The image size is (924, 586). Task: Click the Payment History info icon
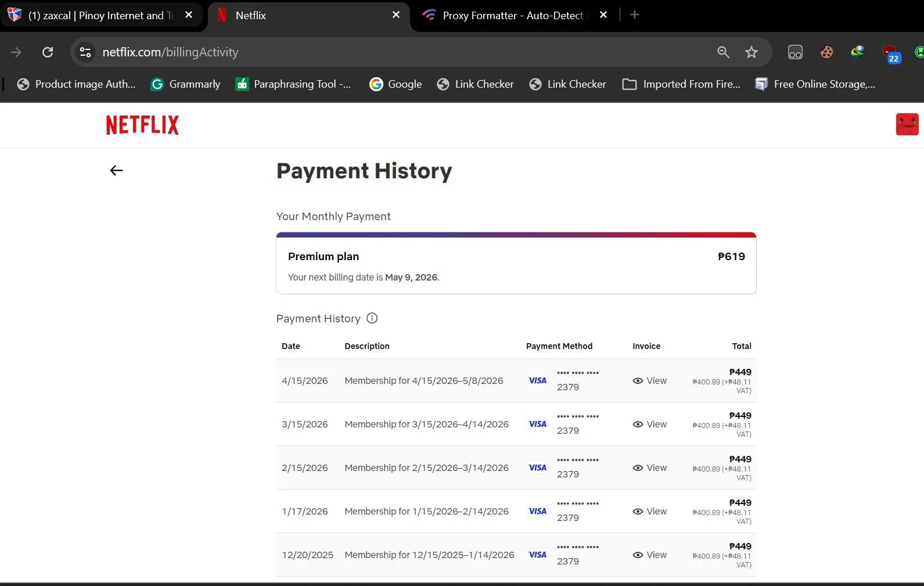click(x=372, y=318)
